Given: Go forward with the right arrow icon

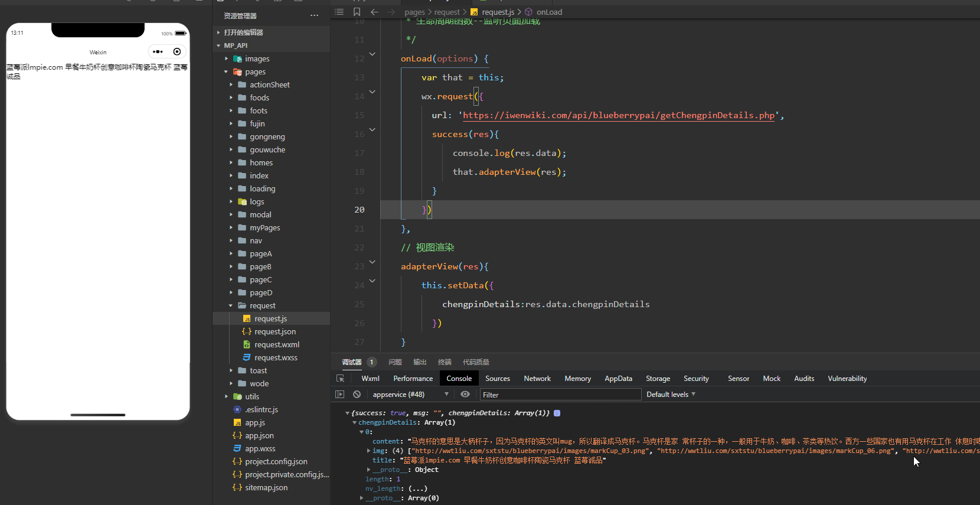Looking at the screenshot, I should (x=391, y=12).
